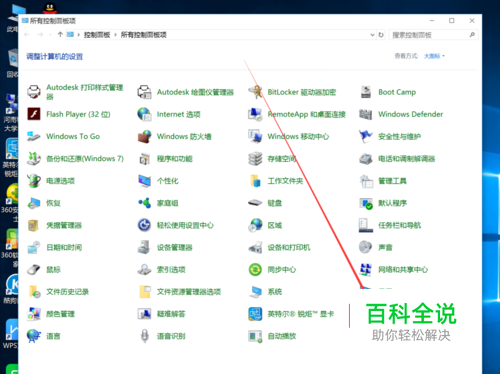
Task: Click the 控制面板 breadcrumb item
Action: point(97,35)
